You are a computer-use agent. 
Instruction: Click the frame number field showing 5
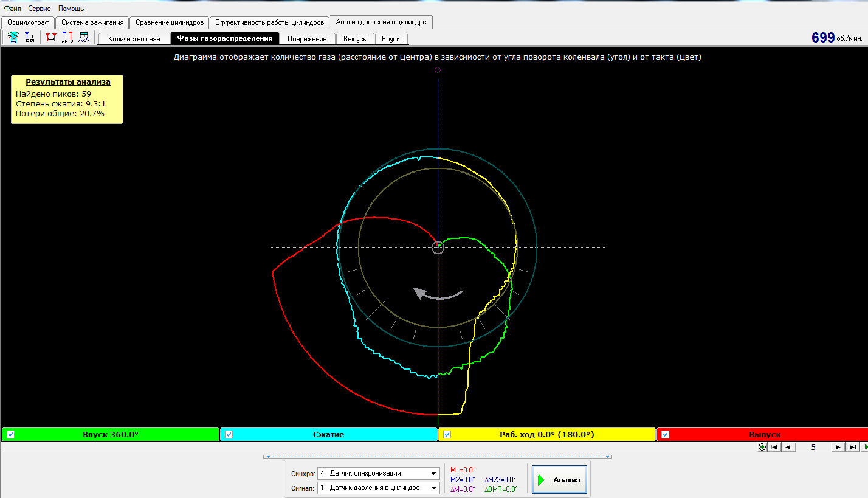(813, 447)
